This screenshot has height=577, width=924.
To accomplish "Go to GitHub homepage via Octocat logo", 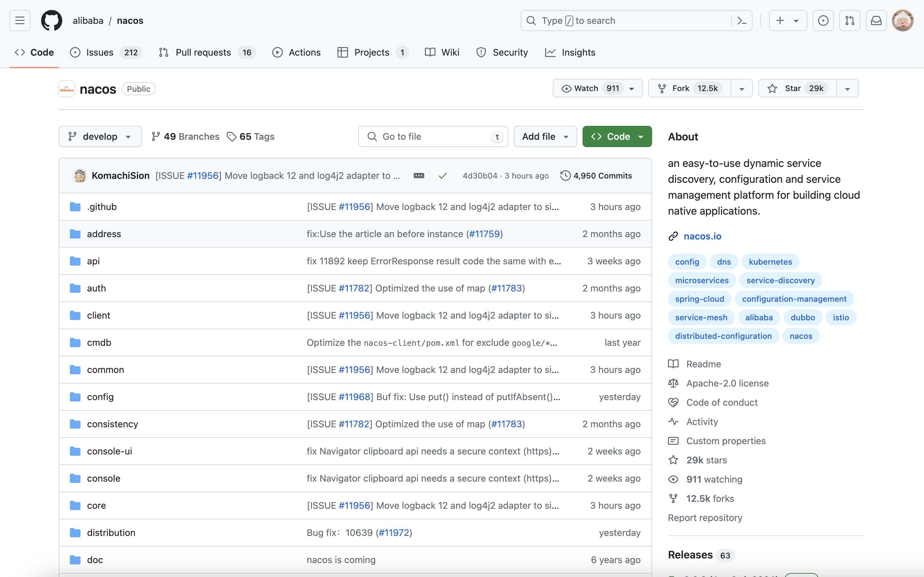I will (52, 21).
